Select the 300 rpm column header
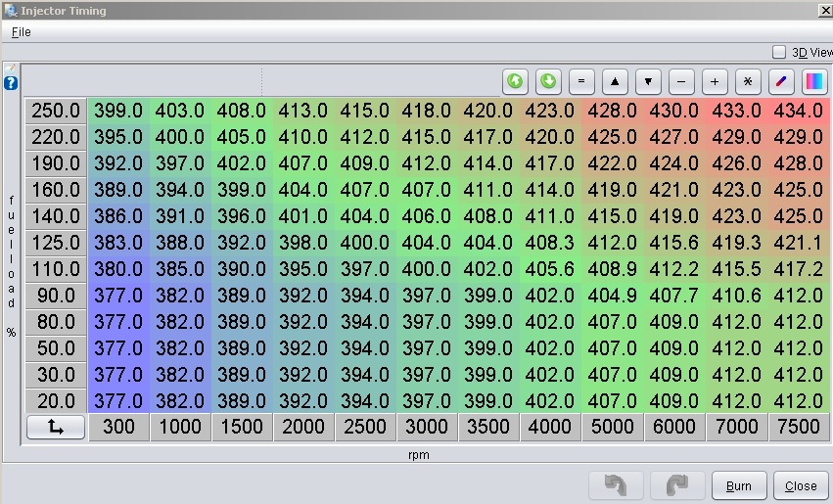The height and width of the screenshot is (504, 833). (118, 427)
